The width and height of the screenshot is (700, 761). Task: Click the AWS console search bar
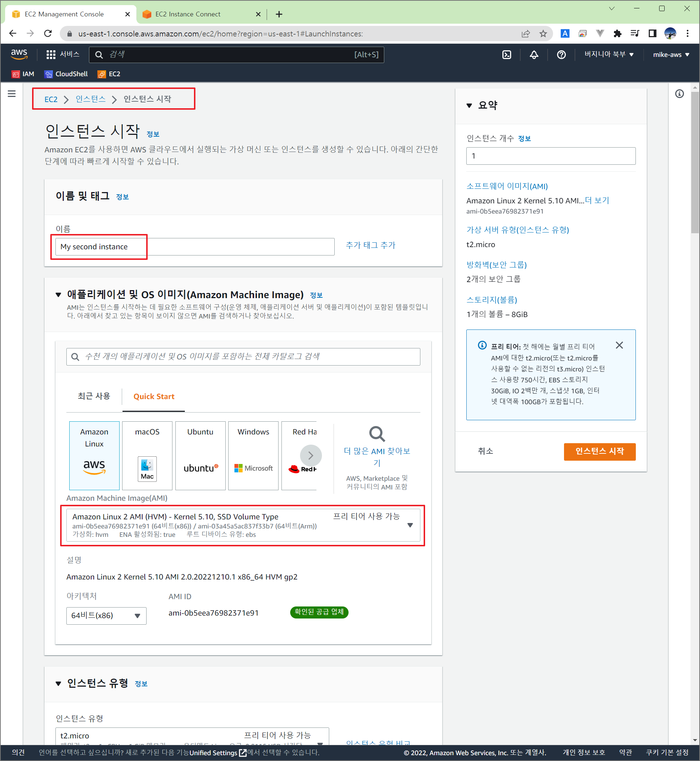pyautogui.click(x=236, y=55)
